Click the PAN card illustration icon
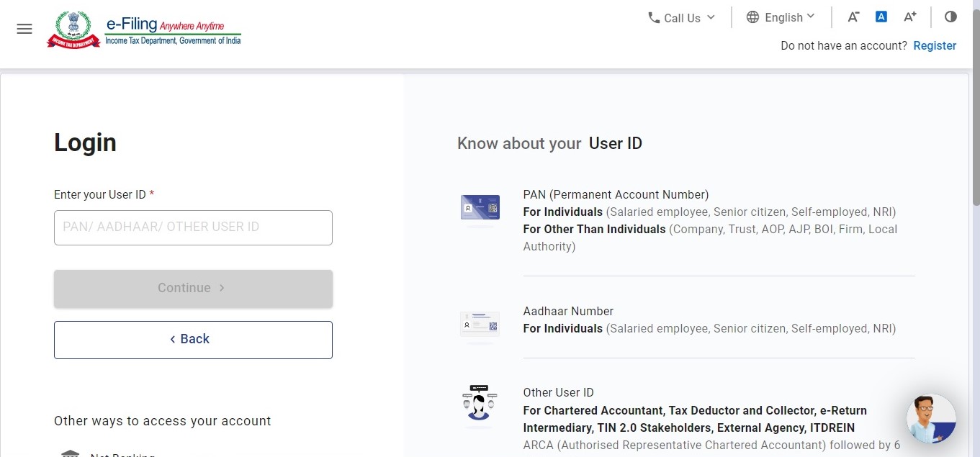 pos(480,209)
